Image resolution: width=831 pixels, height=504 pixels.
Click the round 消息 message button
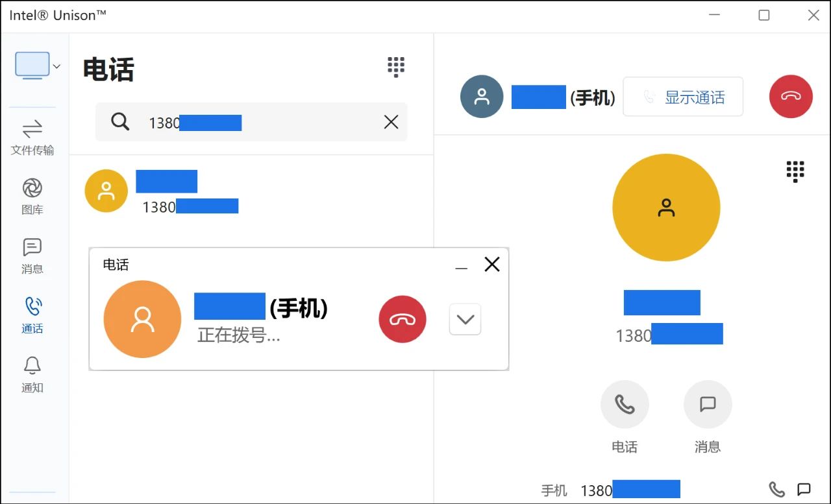708,404
